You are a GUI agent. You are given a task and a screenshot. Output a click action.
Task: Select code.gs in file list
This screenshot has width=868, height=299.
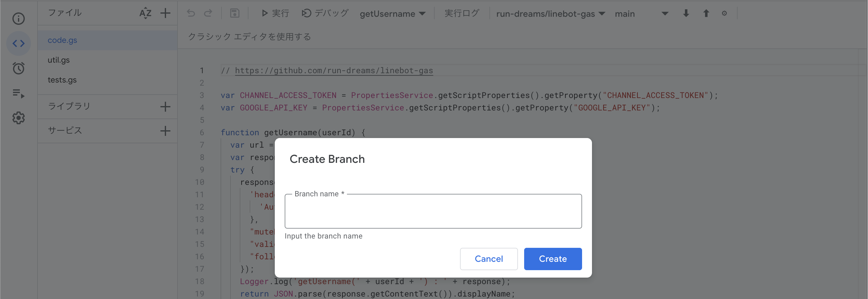point(107,40)
